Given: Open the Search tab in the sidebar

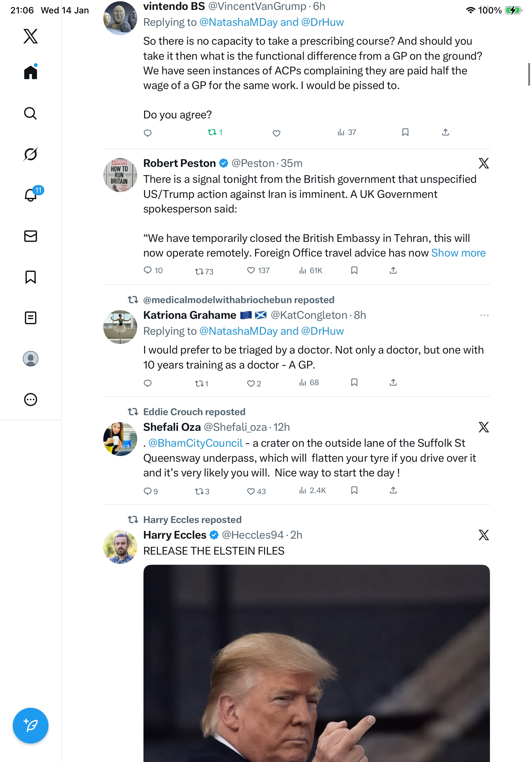Looking at the screenshot, I should (30, 114).
